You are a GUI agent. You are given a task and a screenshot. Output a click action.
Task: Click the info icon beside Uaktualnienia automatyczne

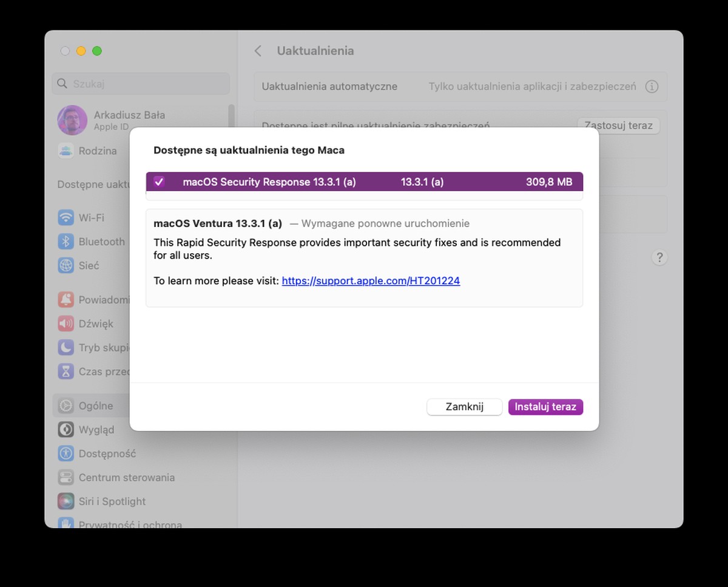(x=652, y=87)
